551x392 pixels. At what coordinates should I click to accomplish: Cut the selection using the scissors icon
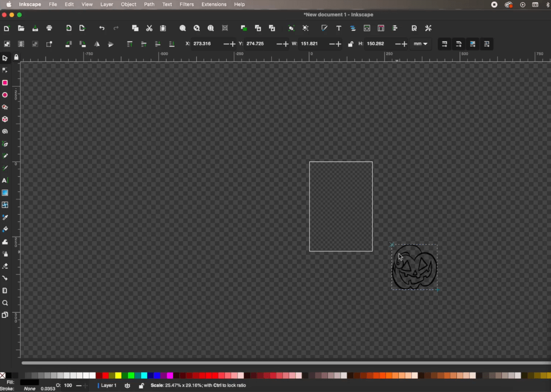[x=149, y=28]
